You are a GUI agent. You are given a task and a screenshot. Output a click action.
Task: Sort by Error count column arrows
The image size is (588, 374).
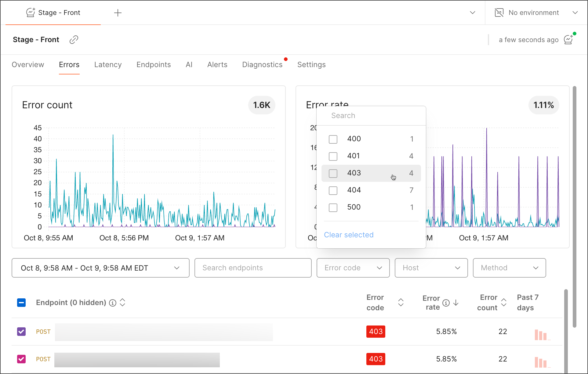[x=504, y=302]
